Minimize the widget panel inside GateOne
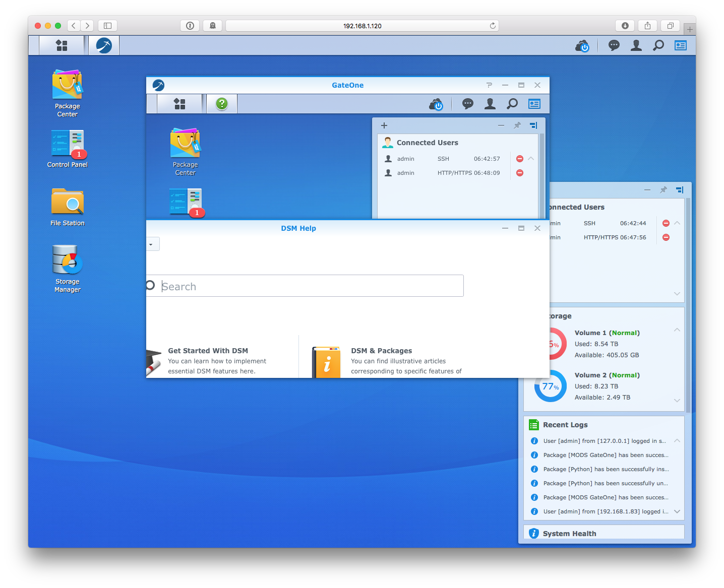This screenshot has height=588, width=724. point(501,125)
